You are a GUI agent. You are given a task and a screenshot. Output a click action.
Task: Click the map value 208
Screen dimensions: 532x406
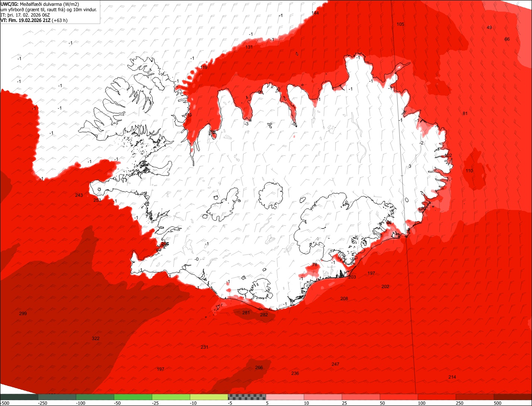click(344, 299)
